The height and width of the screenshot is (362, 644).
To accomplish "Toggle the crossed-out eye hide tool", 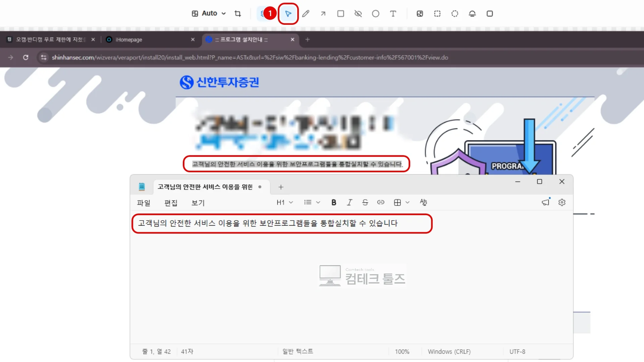I will [x=358, y=13].
